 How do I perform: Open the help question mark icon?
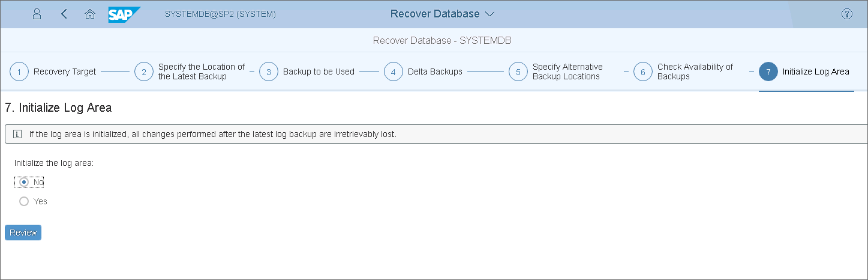(x=847, y=14)
